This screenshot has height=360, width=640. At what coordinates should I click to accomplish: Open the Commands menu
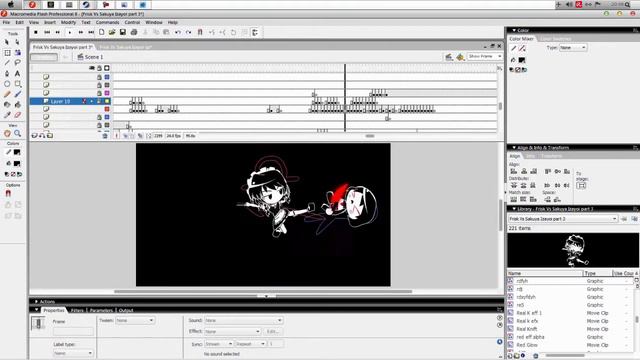tap(107, 22)
